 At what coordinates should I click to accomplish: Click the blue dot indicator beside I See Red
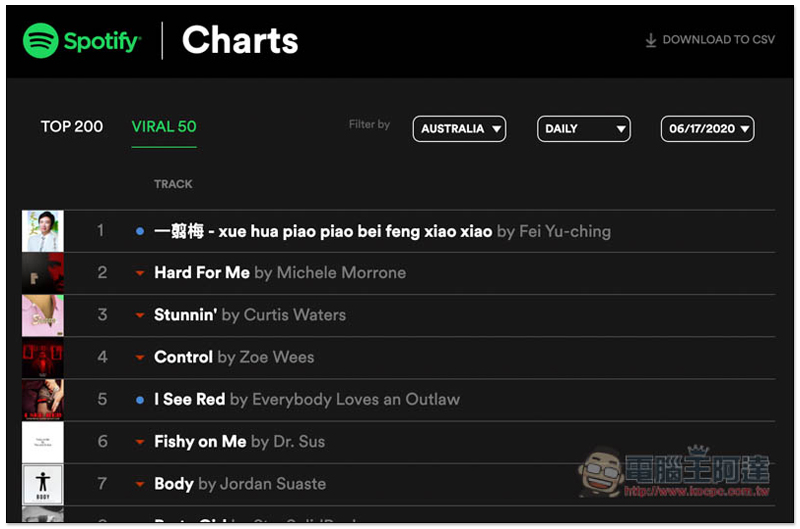(140, 399)
